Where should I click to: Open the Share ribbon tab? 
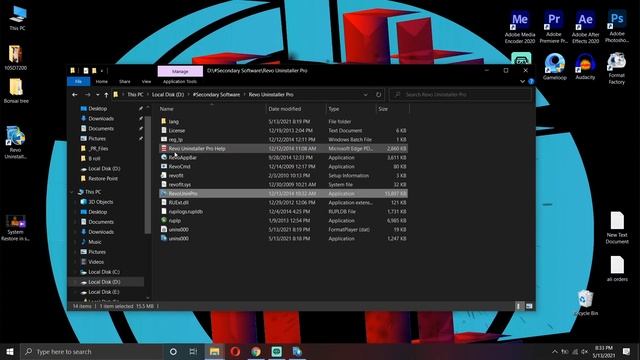124,82
